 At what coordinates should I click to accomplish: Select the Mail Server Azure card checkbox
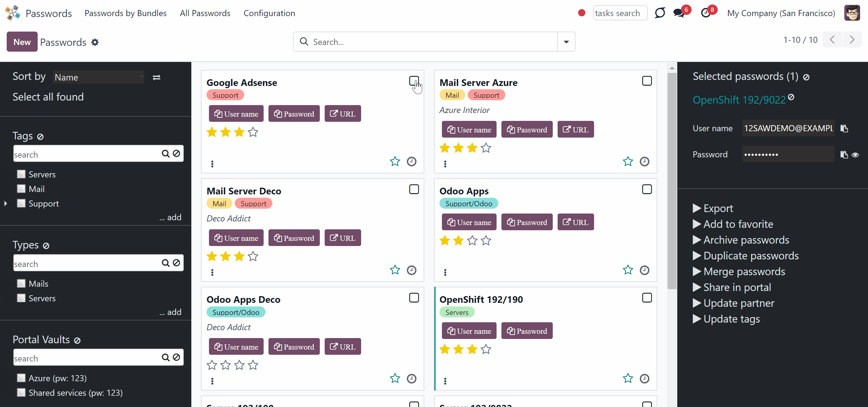647,81
